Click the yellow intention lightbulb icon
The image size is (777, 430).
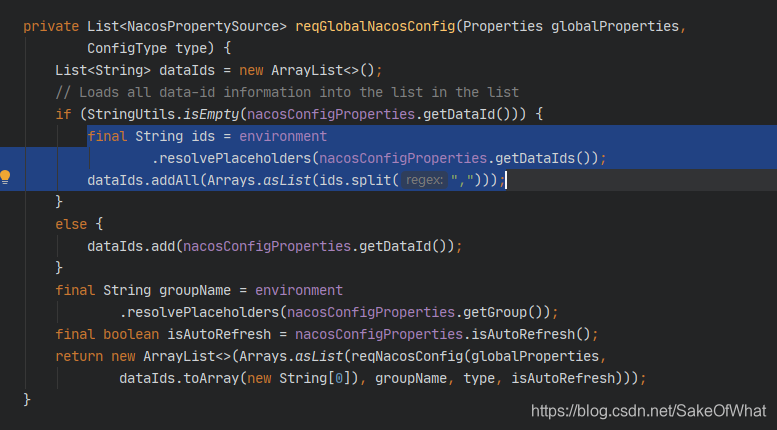point(5,177)
